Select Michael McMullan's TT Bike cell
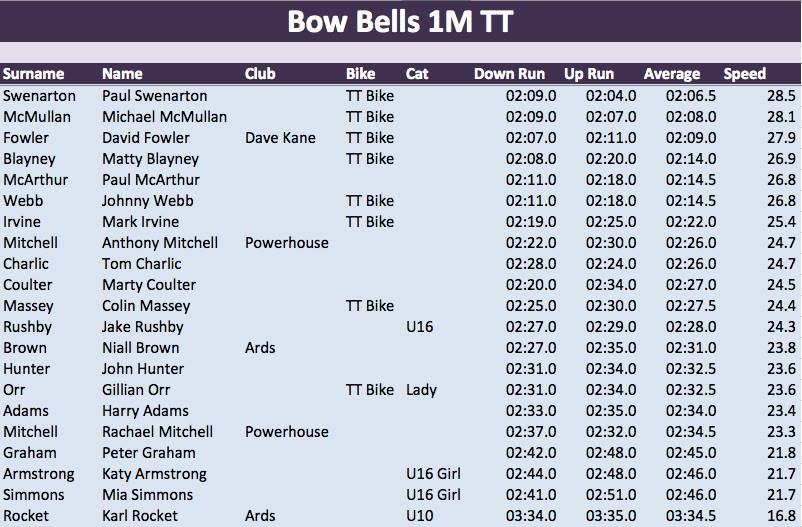Viewport: 802px width, 527px height. (x=370, y=117)
